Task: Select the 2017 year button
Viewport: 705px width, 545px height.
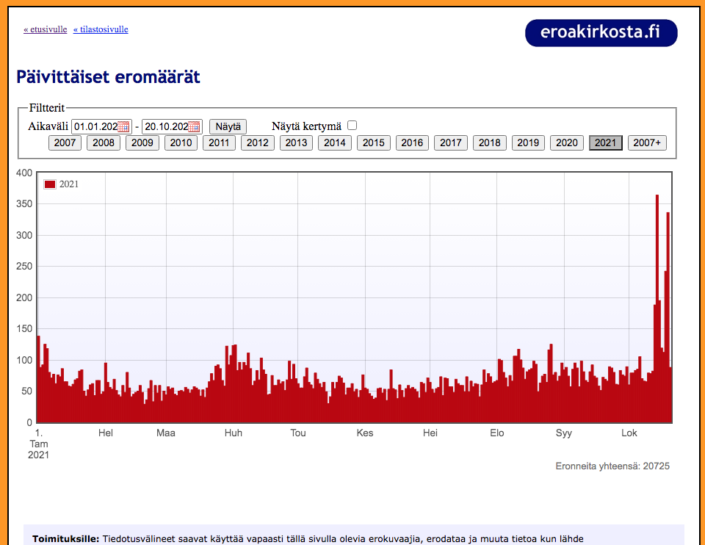Action: click(451, 143)
